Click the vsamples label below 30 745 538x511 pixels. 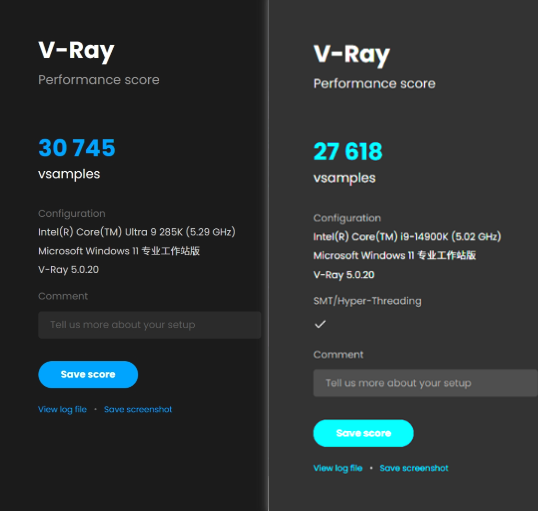tap(69, 174)
